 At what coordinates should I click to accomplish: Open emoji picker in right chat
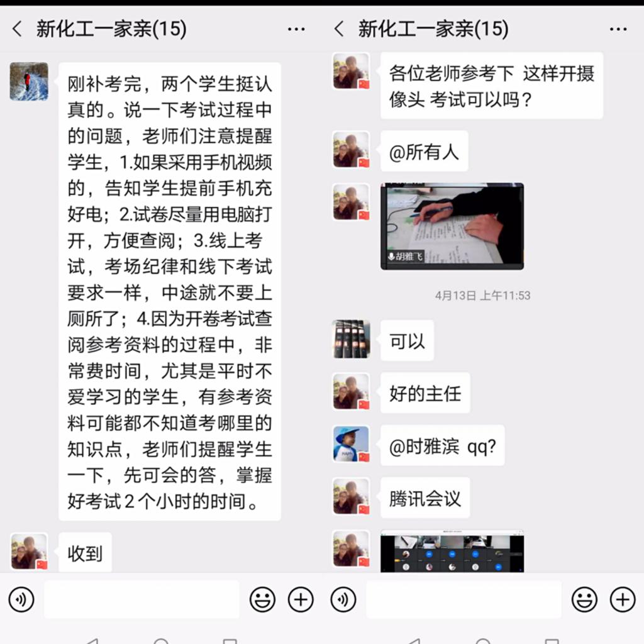(x=584, y=599)
